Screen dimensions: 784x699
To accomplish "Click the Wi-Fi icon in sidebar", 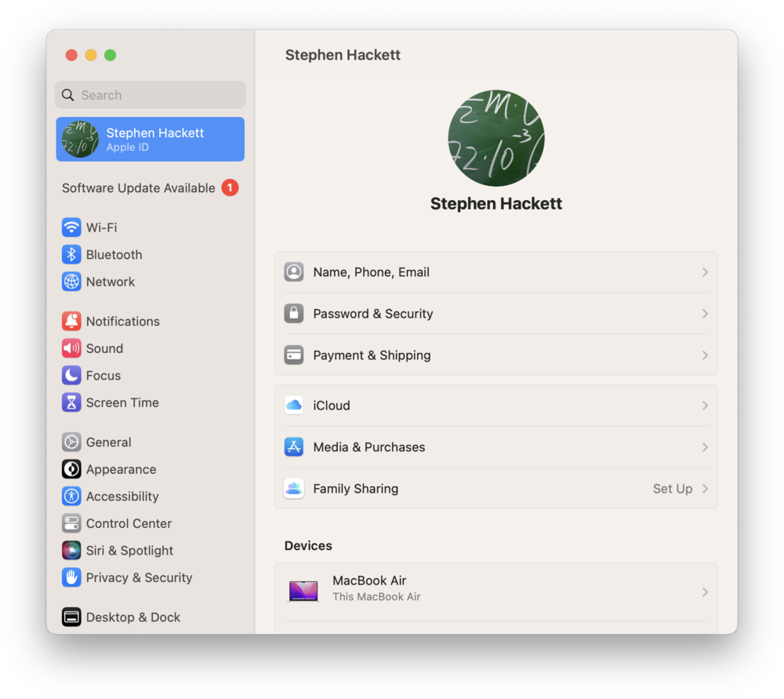I will 71,228.
